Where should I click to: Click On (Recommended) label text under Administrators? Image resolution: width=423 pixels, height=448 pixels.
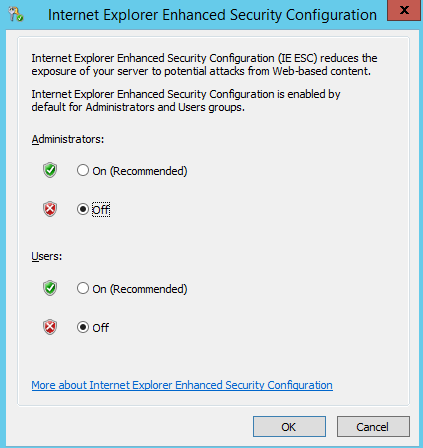(140, 171)
